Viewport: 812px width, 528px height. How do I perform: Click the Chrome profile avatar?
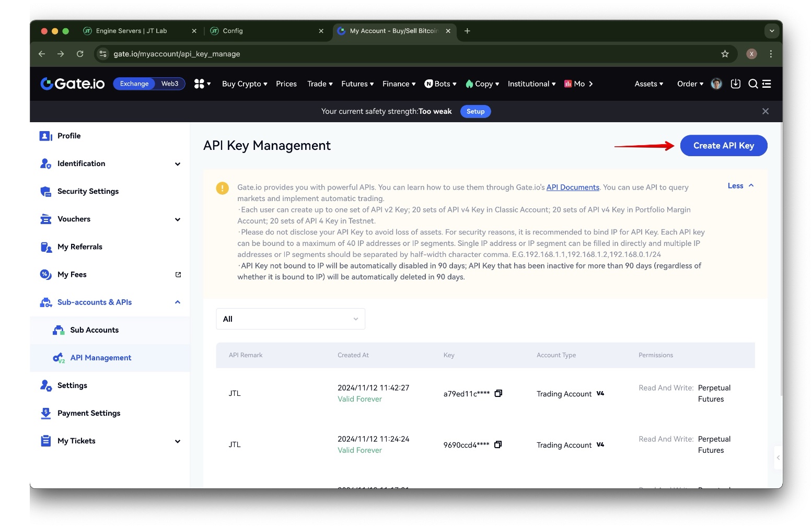point(751,54)
